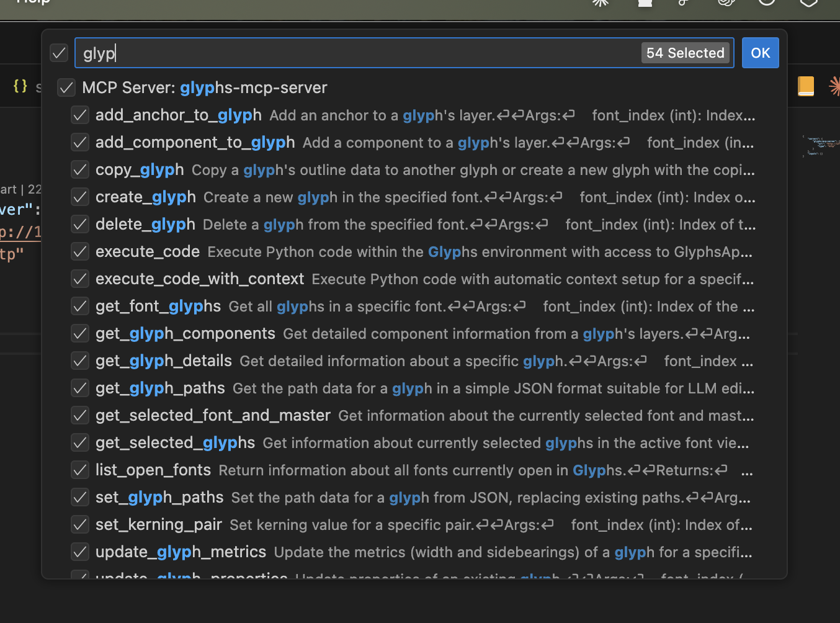Uncheck the MCP Server glyphs-mcp-server checkbox

[x=66, y=88]
